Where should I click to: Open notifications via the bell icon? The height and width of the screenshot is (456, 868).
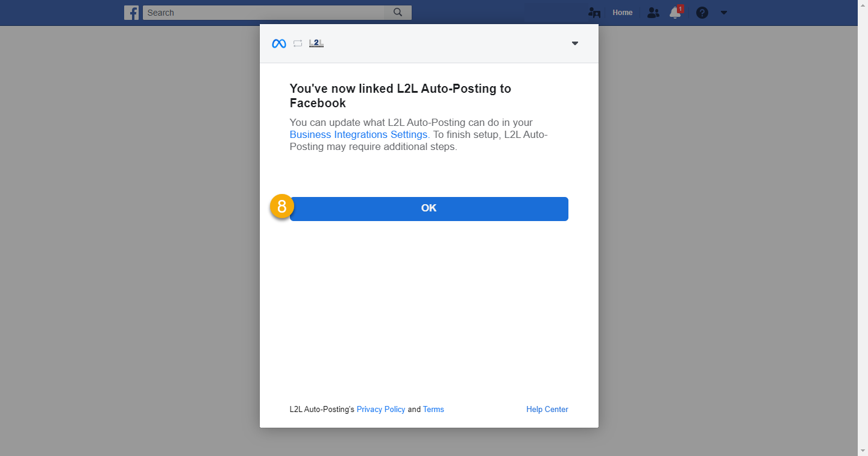(x=675, y=13)
